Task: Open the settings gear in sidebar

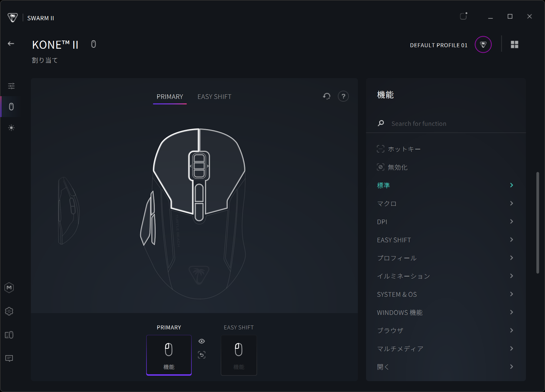Action: click(x=9, y=311)
